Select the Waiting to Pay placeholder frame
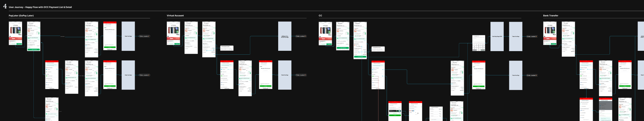 tap(285, 36)
